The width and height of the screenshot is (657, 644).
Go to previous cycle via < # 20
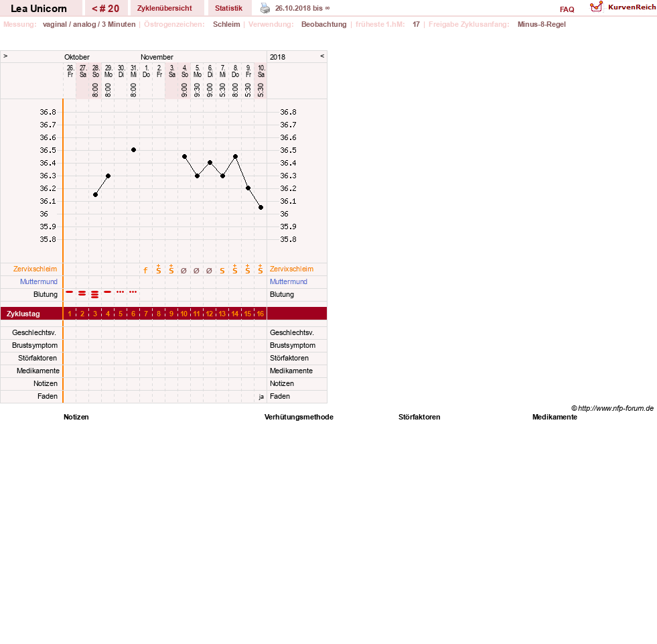(106, 9)
